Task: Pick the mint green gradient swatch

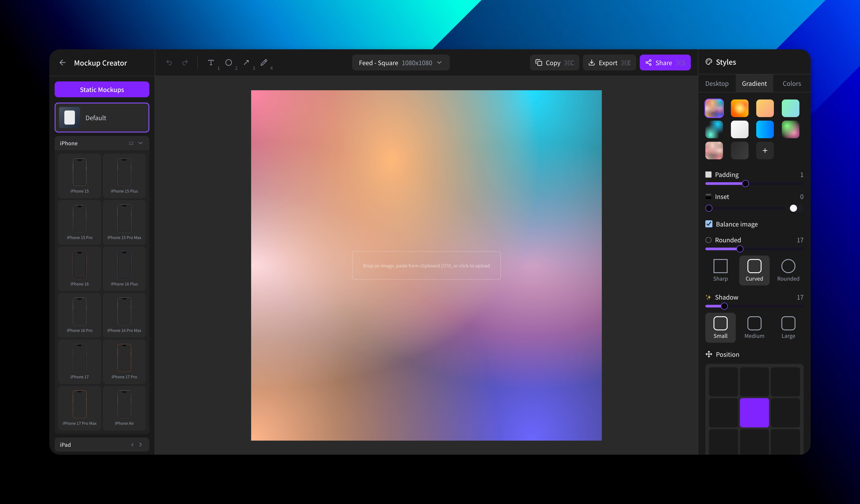Action: [790, 109]
